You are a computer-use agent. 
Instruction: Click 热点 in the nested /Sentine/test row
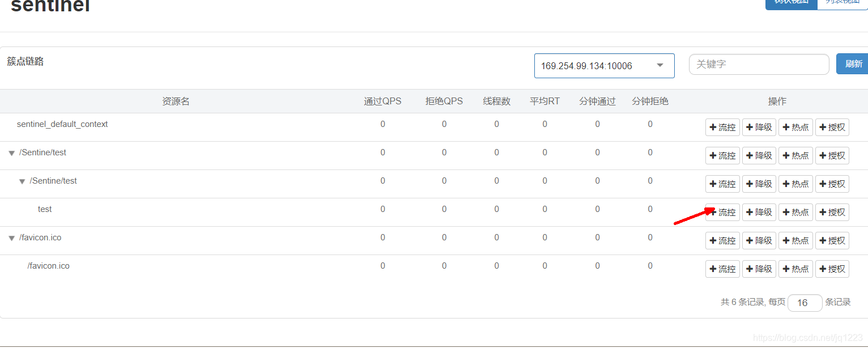tap(795, 184)
